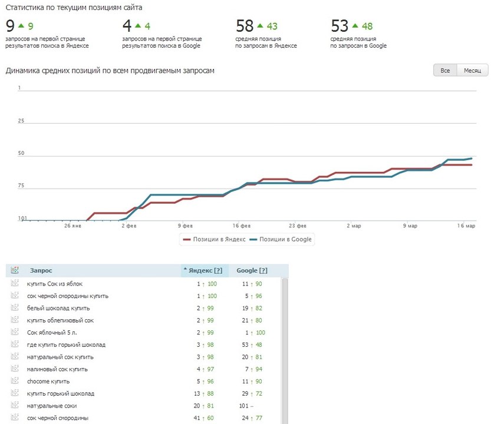The height and width of the screenshot is (424, 504).
Task: Sort table by Яндекс column
Action: (199, 270)
